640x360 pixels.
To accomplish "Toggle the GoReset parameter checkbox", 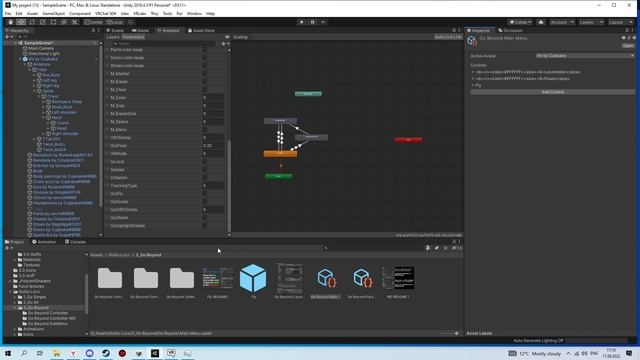I will [204, 218].
